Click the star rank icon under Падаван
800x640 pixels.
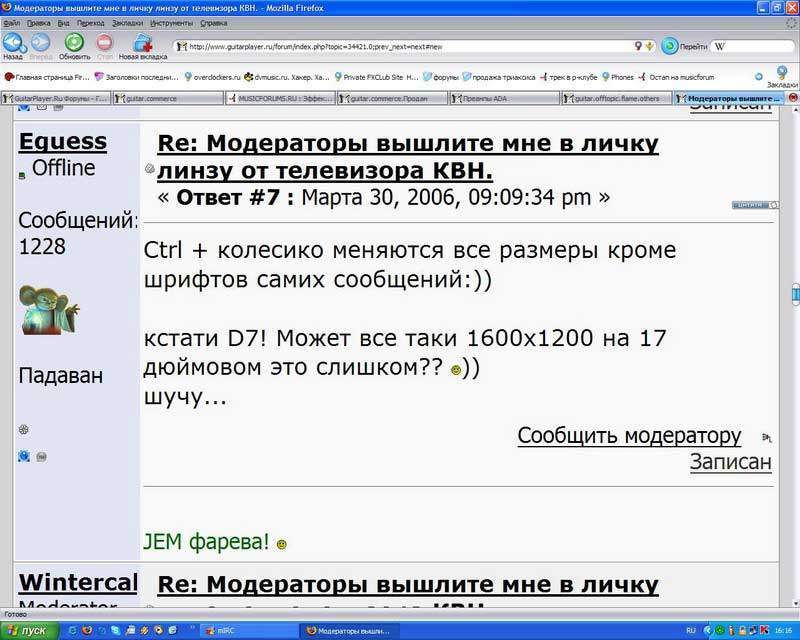(23, 429)
